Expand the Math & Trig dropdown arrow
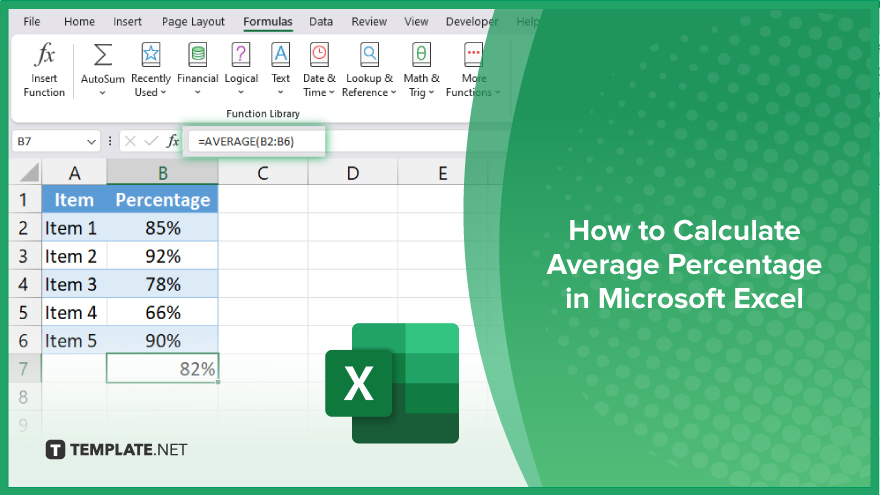880x495 pixels. pos(432,93)
